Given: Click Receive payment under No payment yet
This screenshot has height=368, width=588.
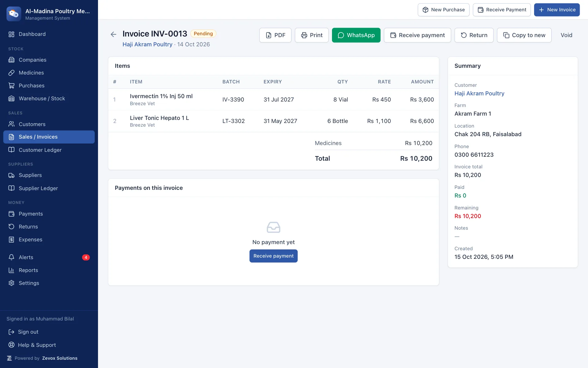Looking at the screenshot, I should [273, 256].
